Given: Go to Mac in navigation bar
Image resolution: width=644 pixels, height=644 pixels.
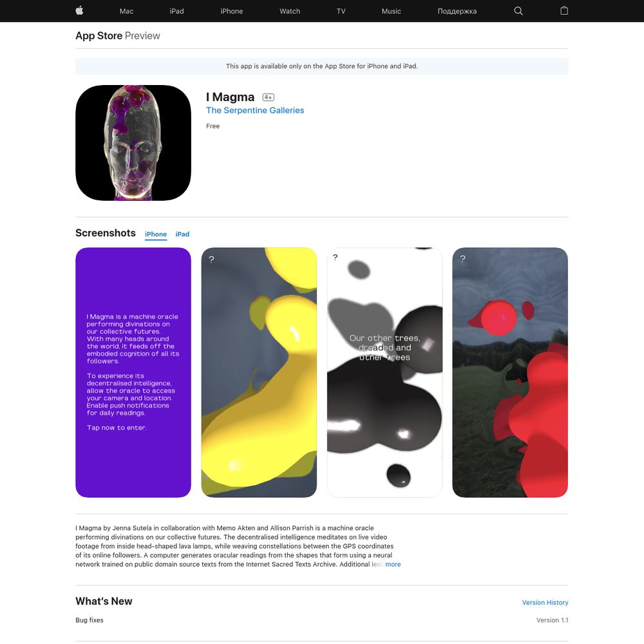Looking at the screenshot, I should [126, 11].
